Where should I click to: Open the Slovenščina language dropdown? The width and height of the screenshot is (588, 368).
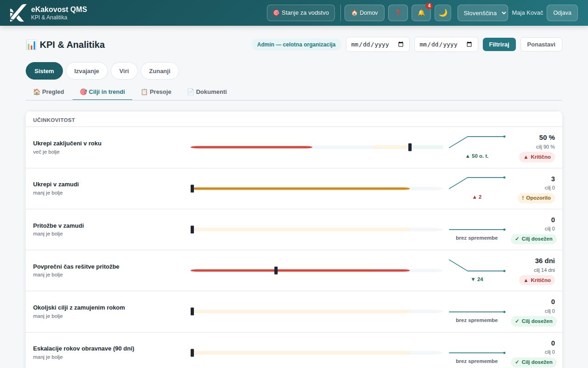coord(483,13)
